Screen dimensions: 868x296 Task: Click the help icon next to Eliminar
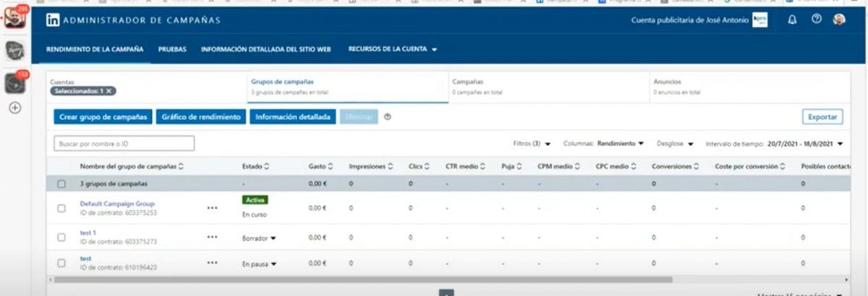(388, 117)
